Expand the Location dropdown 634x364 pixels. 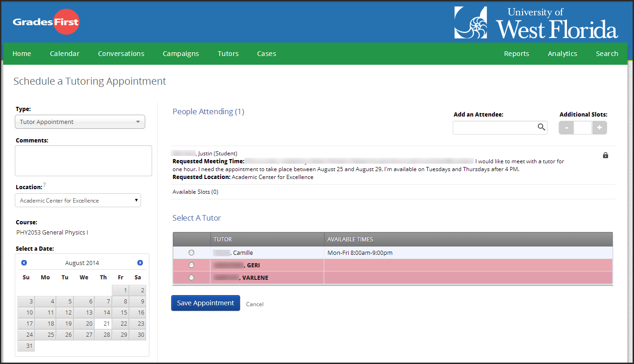coord(78,200)
